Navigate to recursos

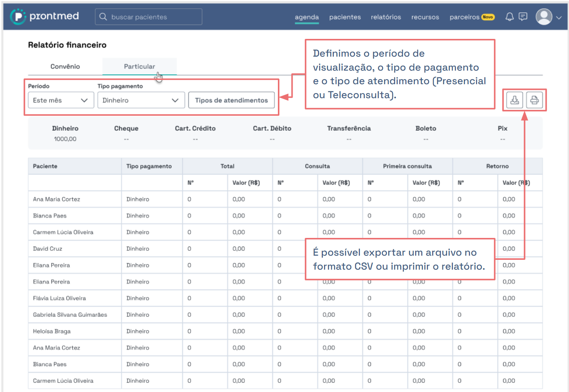[425, 17]
